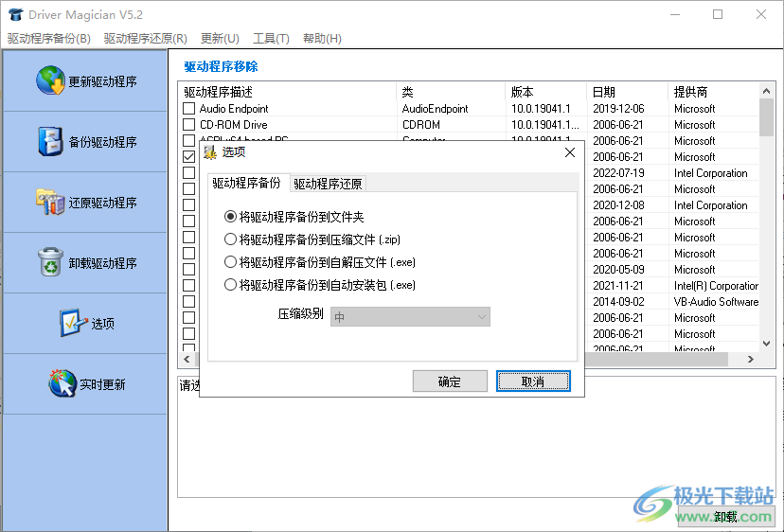This screenshot has width=784, height=532.
Task: Click the 备份驱动程序 sidebar button label
Action: [102, 142]
